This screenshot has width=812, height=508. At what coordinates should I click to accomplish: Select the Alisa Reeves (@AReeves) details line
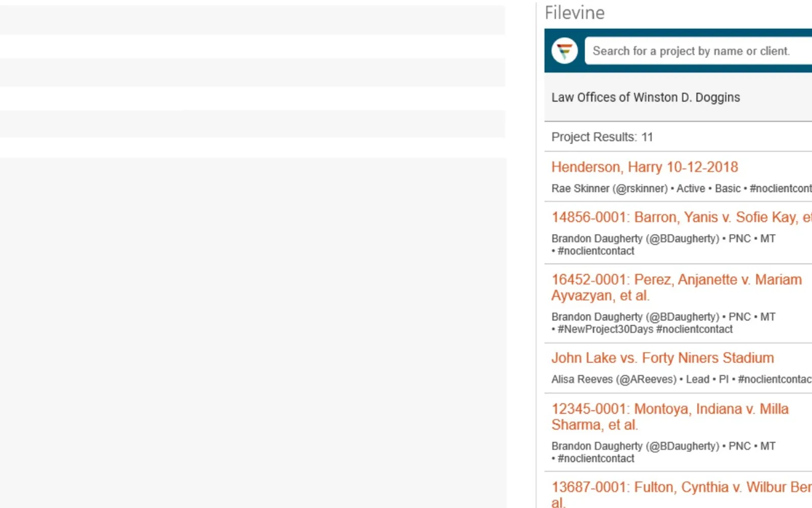[682, 379]
